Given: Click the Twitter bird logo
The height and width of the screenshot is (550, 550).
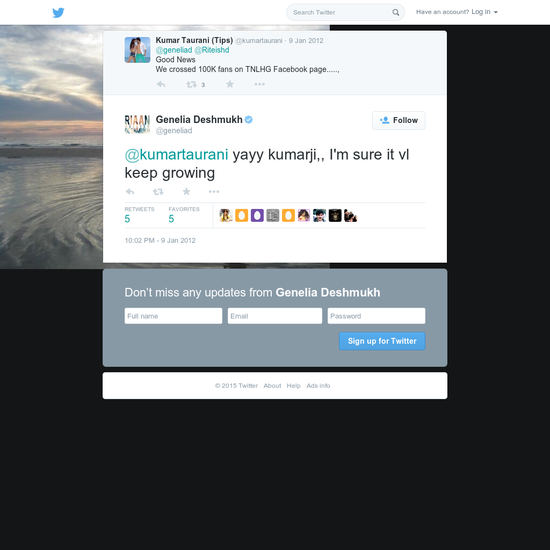Looking at the screenshot, I should [58, 13].
